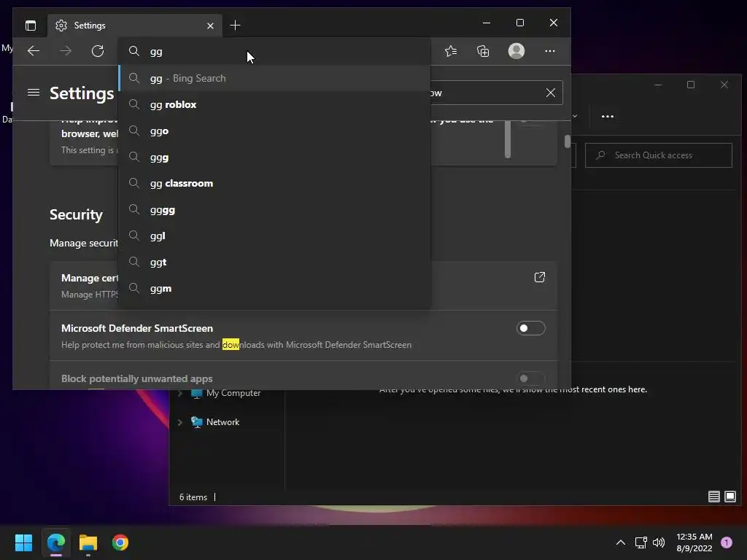
Task: Click the 6 items status text
Action: (x=193, y=497)
